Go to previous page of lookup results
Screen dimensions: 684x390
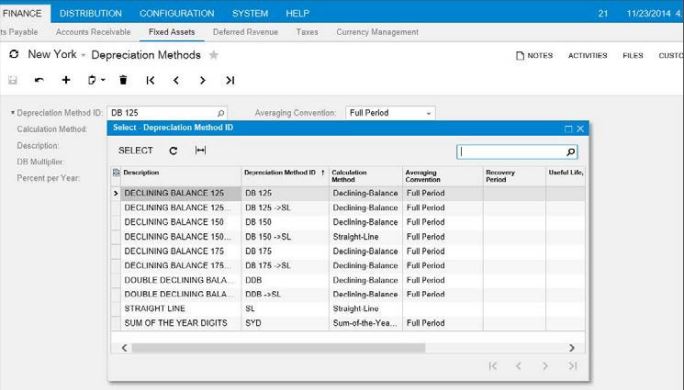(x=519, y=366)
